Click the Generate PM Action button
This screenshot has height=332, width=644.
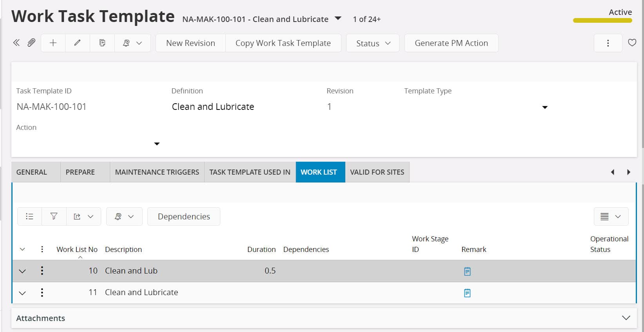click(451, 43)
